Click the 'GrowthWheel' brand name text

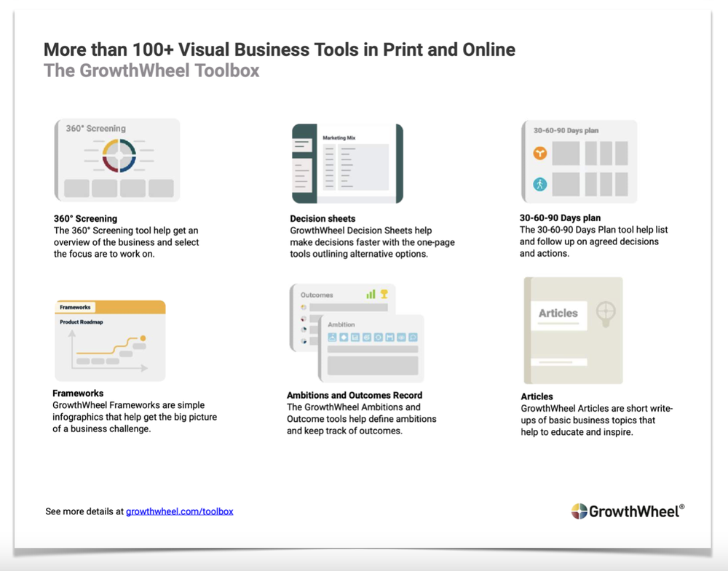tap(634, 511)
